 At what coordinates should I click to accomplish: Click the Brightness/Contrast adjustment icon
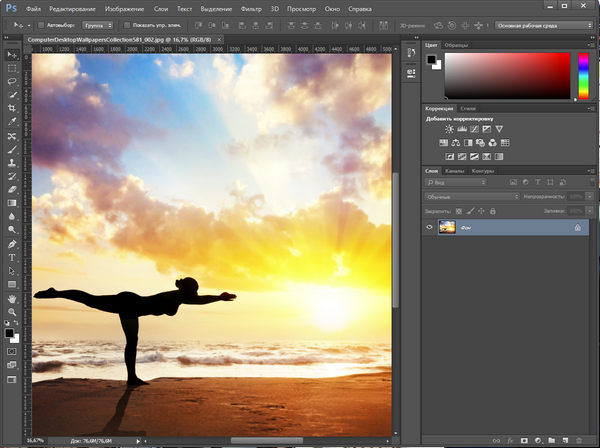pos(450,129)
